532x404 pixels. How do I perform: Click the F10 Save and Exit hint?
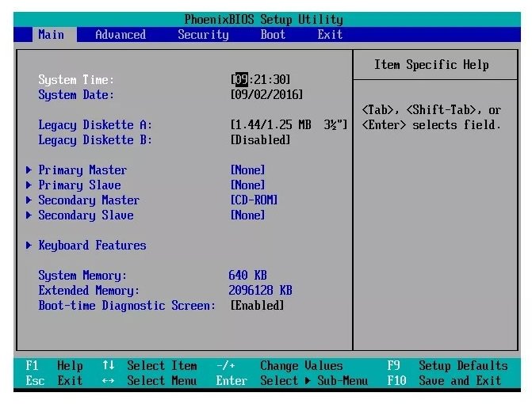click(445, 380)
